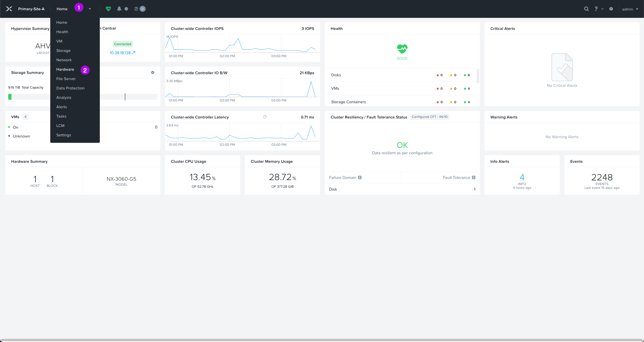
Task: Click the Disk failure domain row
Action: tap(402, 189)
